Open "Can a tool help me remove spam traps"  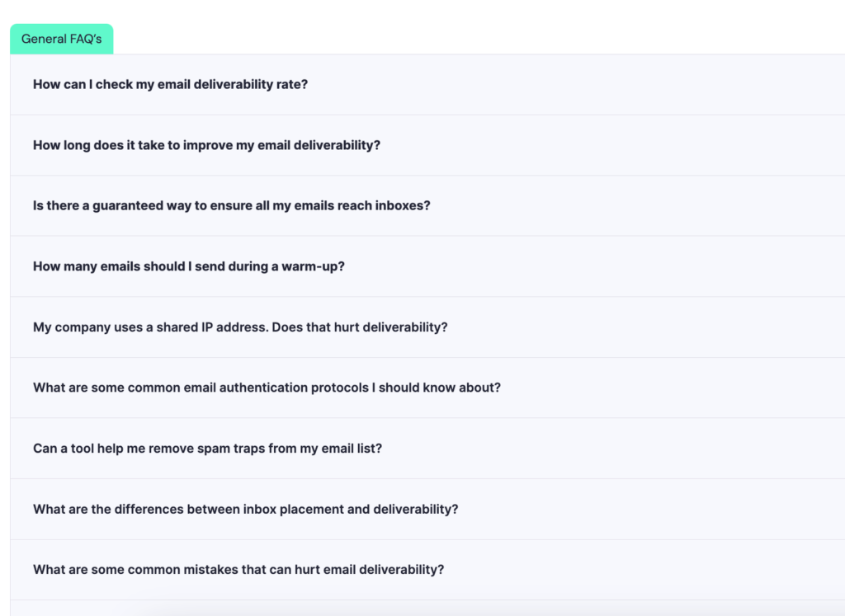pos(207,449)
